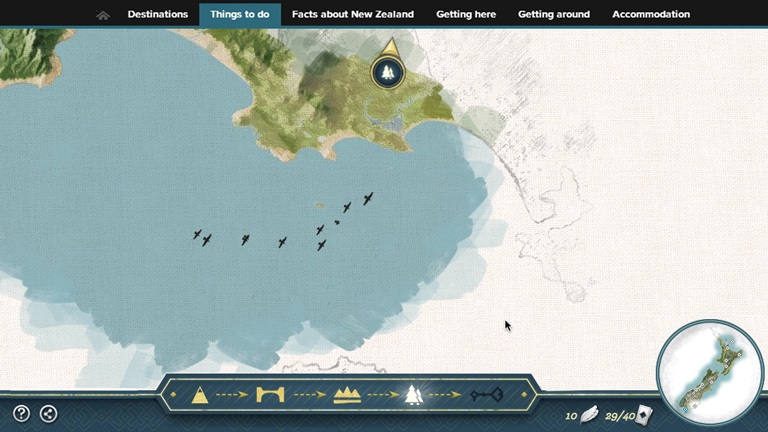This screenshot has width=768, height=432.
Task: Click the card collection icon
Action: 645,415
